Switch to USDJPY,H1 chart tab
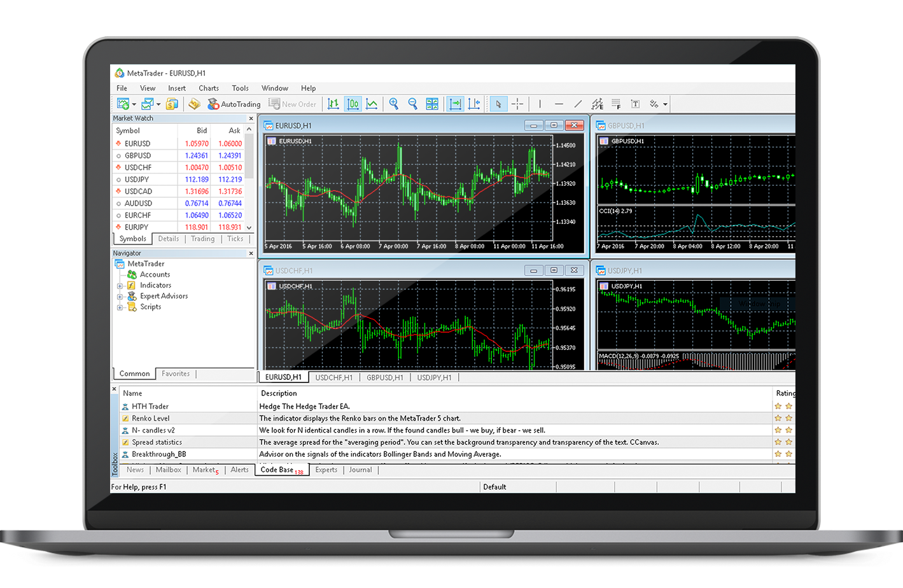Viewport: 903px width, 588px height. [435, 377]
